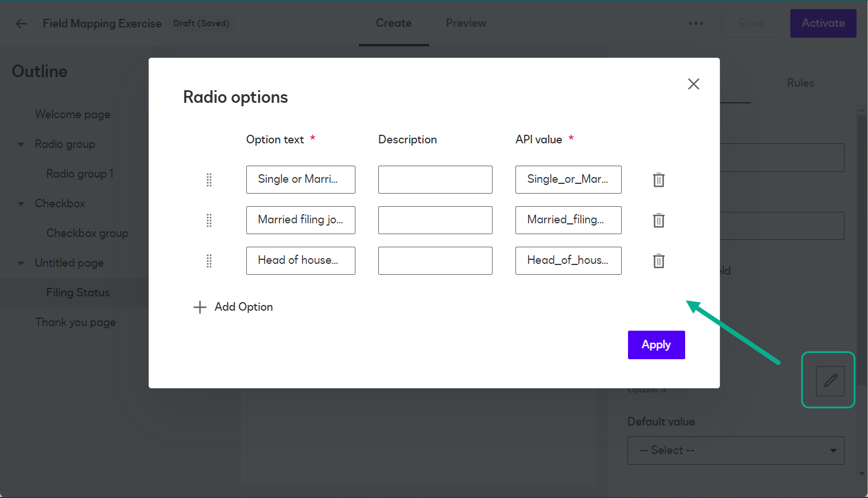Screen dimensions: 868x498
Task: Grab the drag handle for the first option row
Action: click(209, 179)
